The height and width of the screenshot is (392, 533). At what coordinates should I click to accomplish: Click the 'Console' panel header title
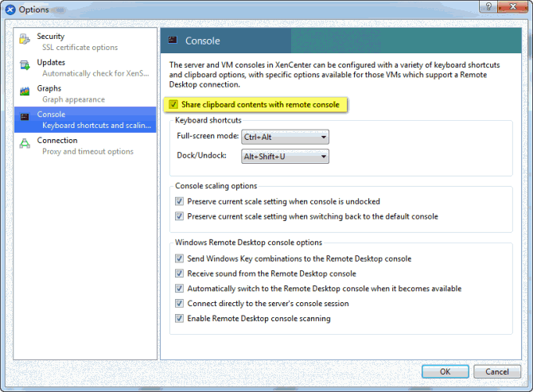203,41
